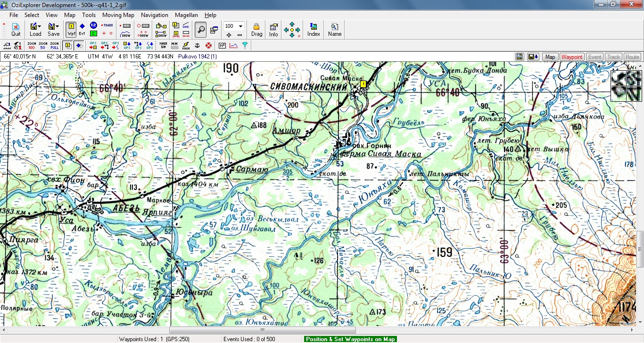The image size is (644, 343).
Task: Click the Track mode button
Action: click(x=613, y=57)
